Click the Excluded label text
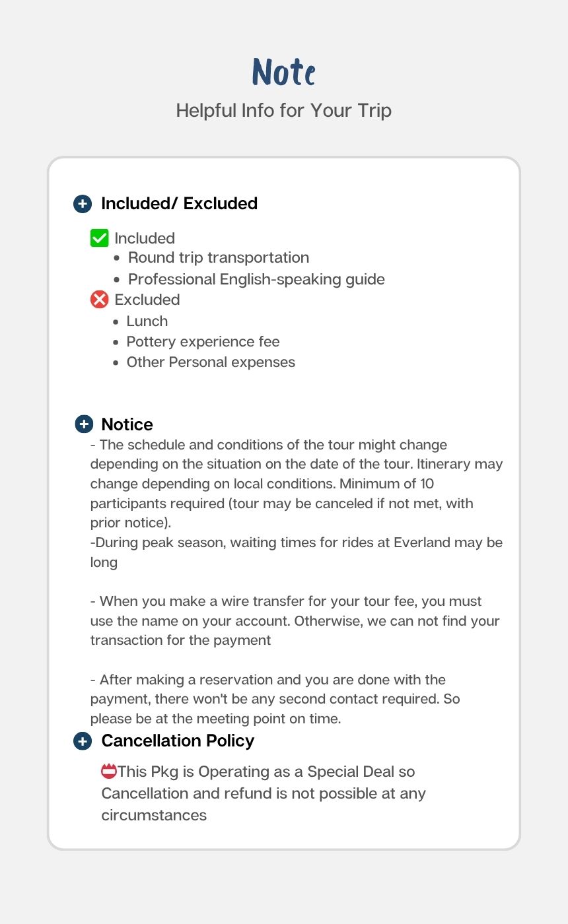Viewport: 568px width, 924px height. 147,300
